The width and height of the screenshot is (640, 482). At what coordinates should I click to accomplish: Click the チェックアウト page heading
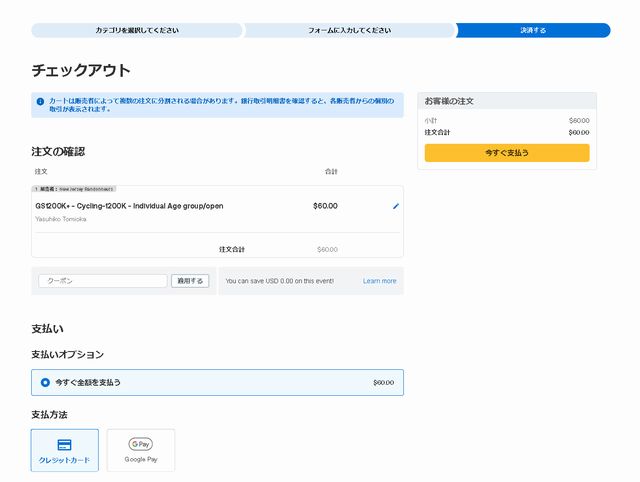[x=81, y=71]
